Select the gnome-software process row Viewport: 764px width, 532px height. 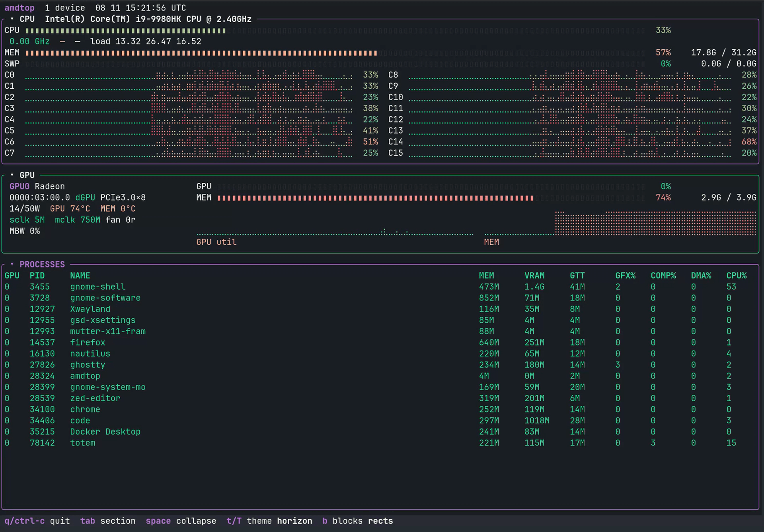[380, 298]
